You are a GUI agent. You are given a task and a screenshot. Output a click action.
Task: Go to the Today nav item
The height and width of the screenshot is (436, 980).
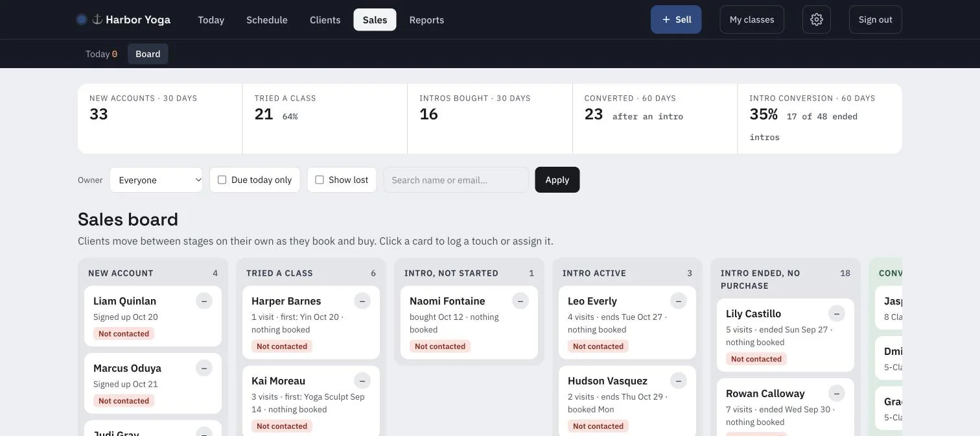tap(211, 19)
